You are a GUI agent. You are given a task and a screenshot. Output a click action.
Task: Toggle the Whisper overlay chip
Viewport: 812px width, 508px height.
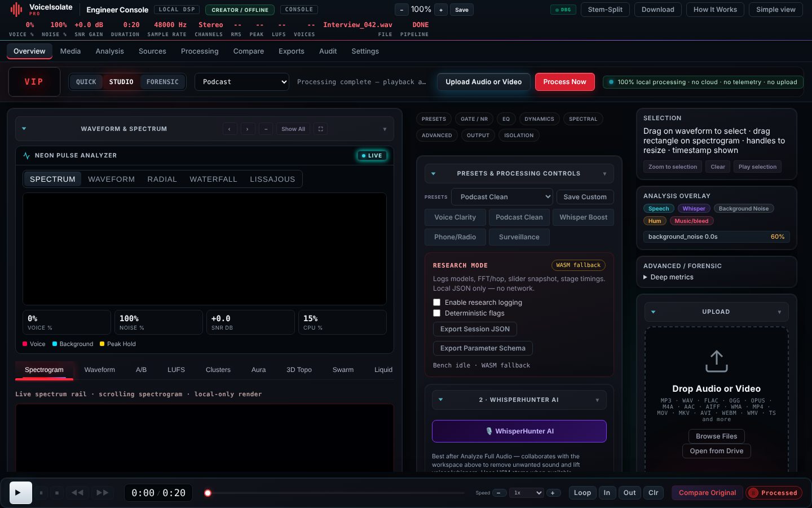click(694, 208)
